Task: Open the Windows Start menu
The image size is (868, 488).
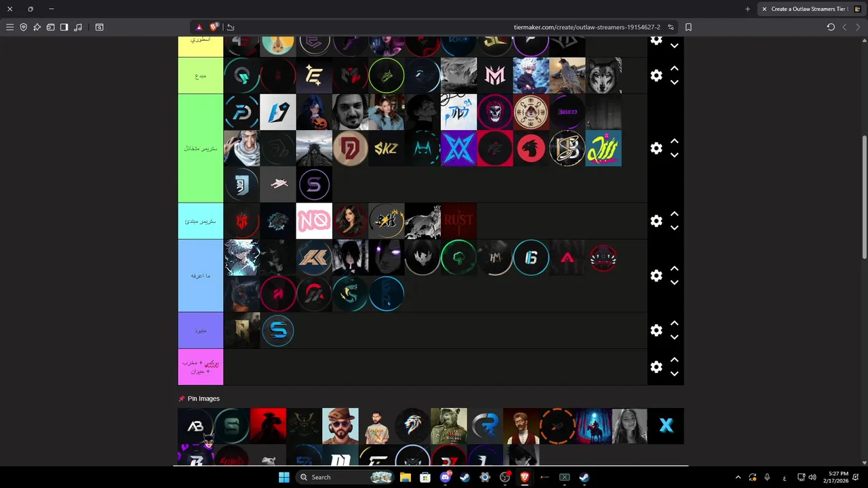Action: [x=283, y=477]
